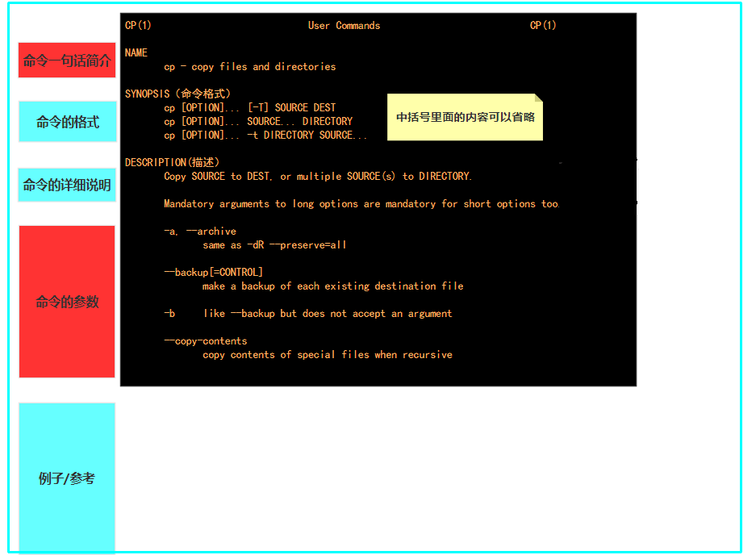Click the 'Mandatory arguments to long options' line

tap(361, 204)
